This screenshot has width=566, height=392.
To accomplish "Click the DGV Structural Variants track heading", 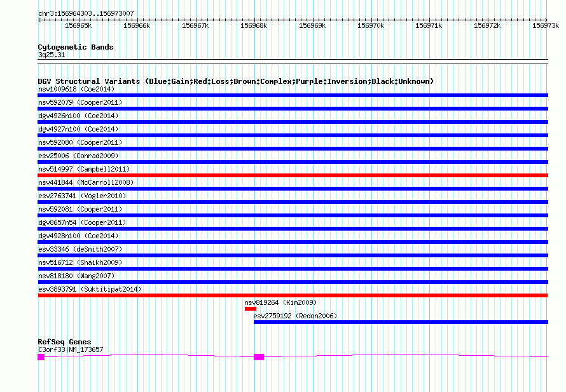I will coord(235,81).
